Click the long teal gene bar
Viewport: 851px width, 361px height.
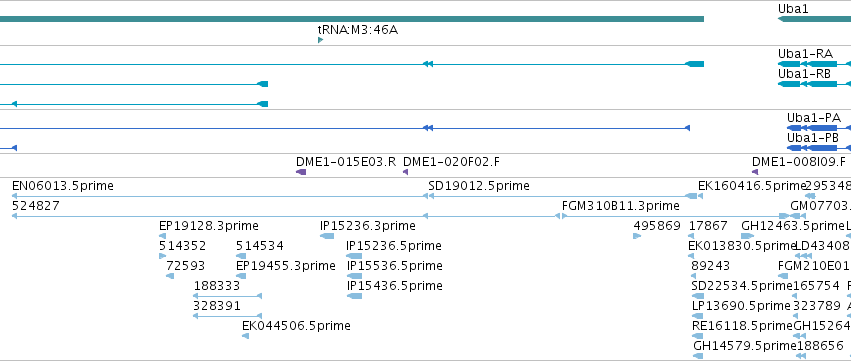tap(352, 19)
